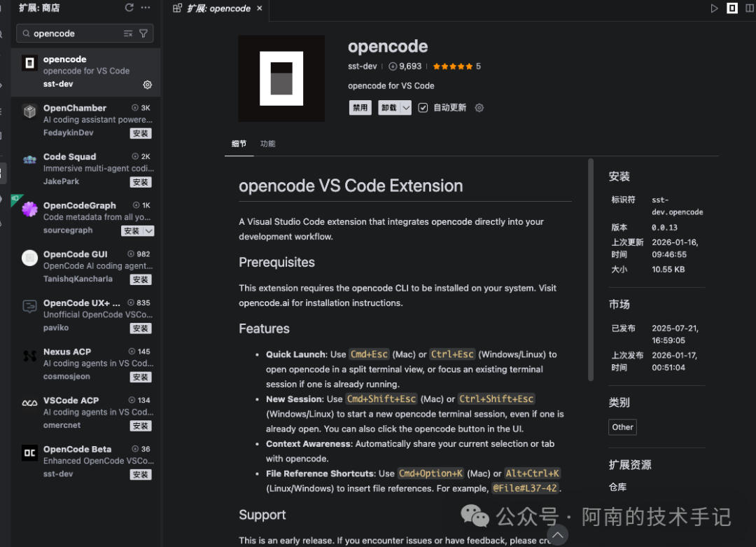
Task: Open the 卸载 button dropdown arrow
Action: pyautogui.click(x=405, y=107)
